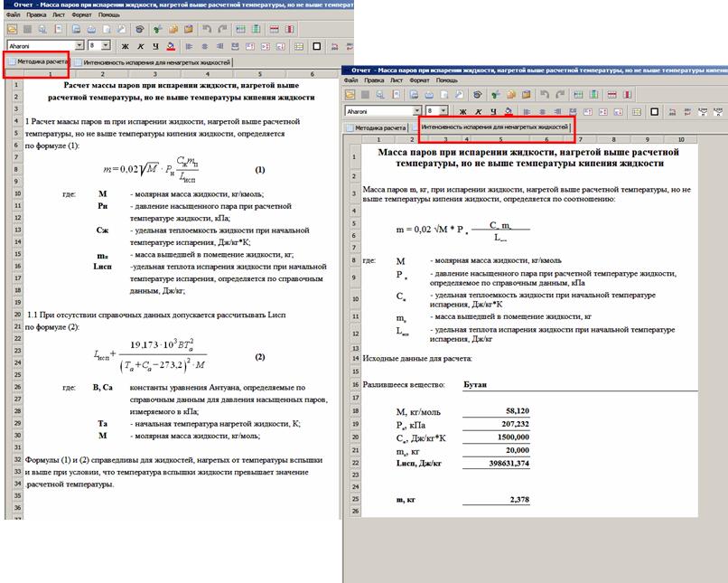Click the undo arrow in left window toolbar

click(206, 28)
